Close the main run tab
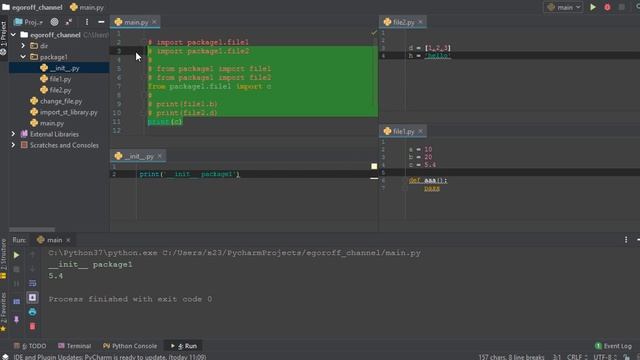The image size is (640, 360). (x=68, y=240)
